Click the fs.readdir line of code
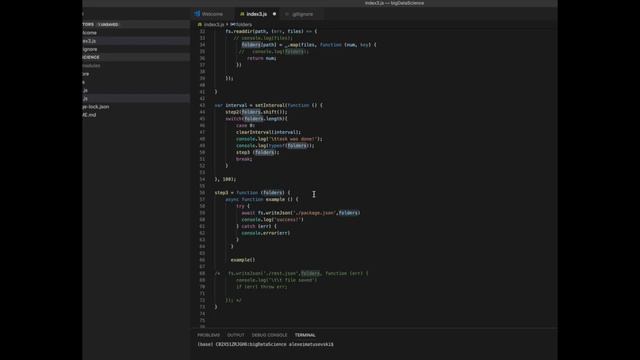640x360 pixels. [x=271, y=31]
